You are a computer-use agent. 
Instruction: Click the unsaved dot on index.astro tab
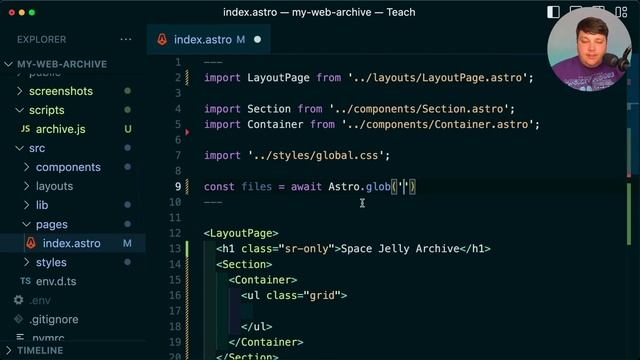click(258, 40)
